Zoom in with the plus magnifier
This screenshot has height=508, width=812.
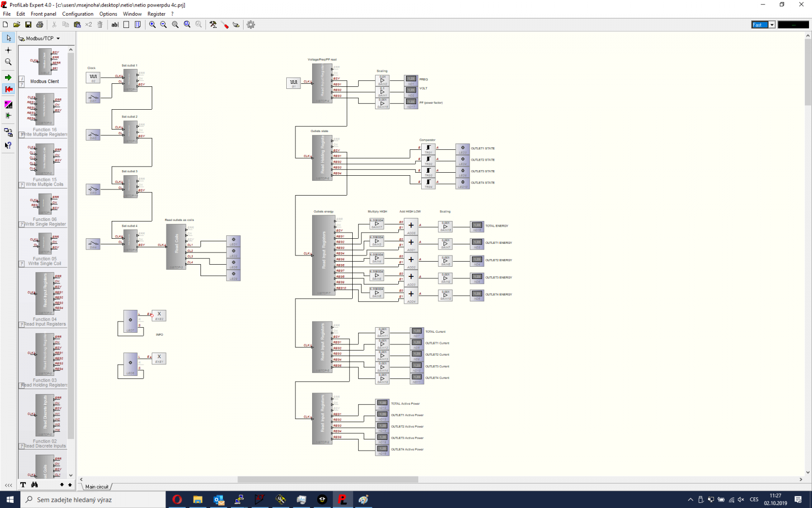152,24
